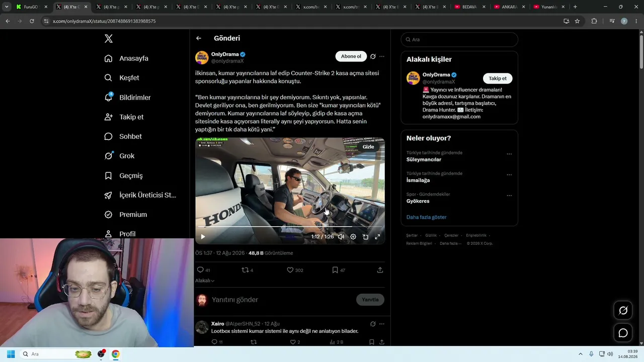The image size is (644, 362).
Task: Open Bildirimler notifications
Action: coord(127,98)
